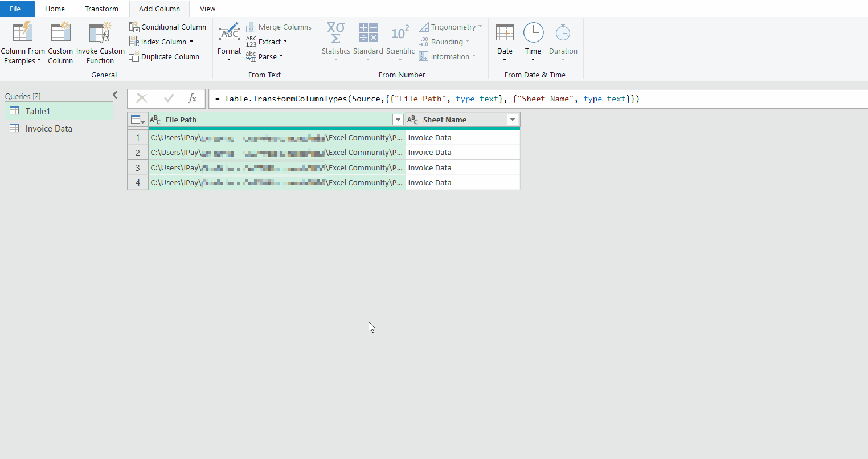
Task: Click inside the formula bar
Action: coord(513,99)
